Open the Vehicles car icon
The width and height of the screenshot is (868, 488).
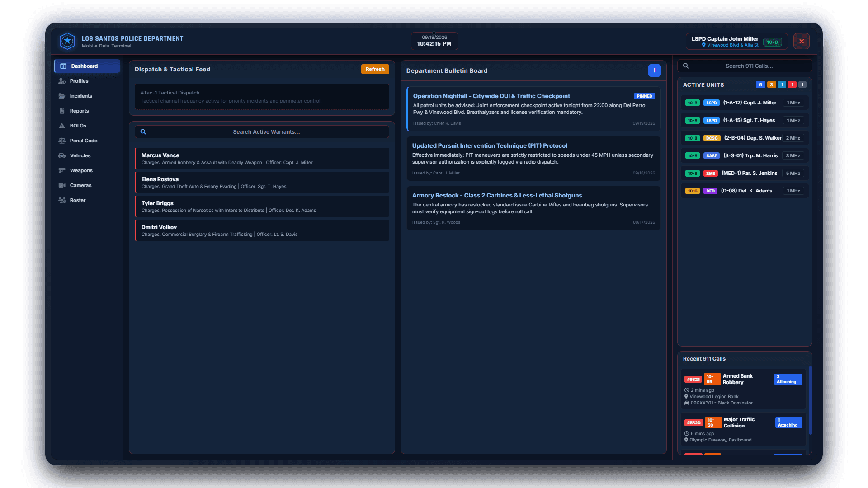tap(62, 155)
